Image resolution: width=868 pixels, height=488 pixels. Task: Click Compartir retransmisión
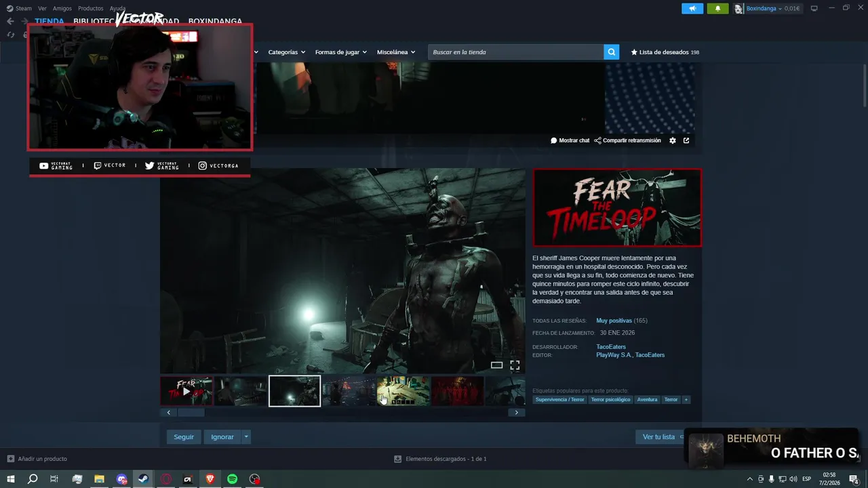coord(627,140)
